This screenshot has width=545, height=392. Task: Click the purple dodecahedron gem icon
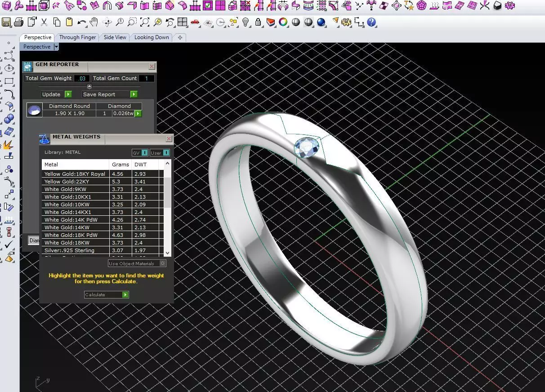pyautogui.click(x=421, y=5)
